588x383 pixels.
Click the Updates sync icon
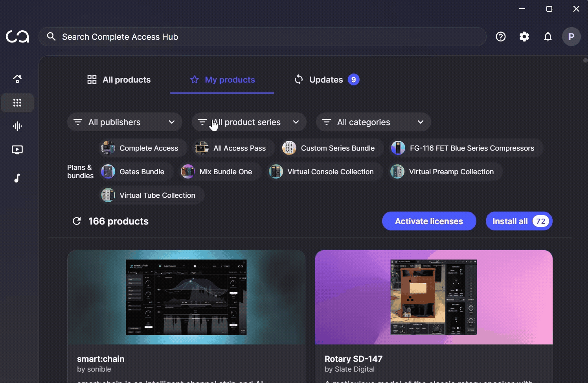[x=299, y=79]
